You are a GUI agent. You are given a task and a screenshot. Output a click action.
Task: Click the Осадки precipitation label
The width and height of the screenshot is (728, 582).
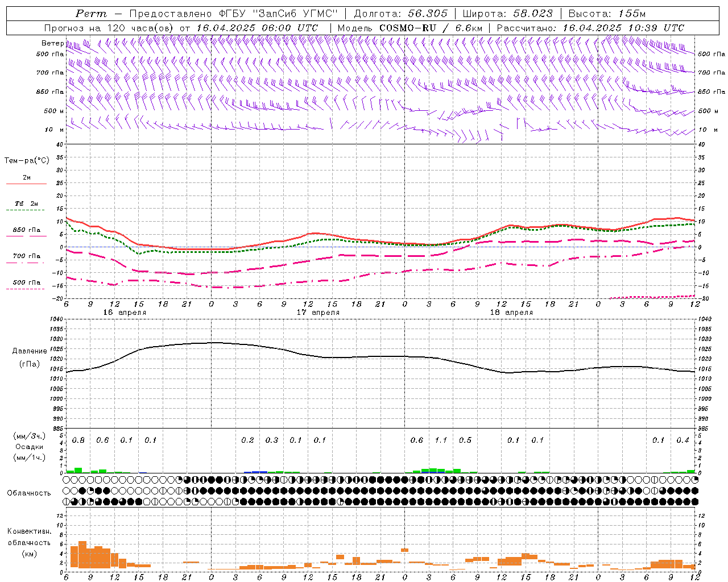click(30, 447)
